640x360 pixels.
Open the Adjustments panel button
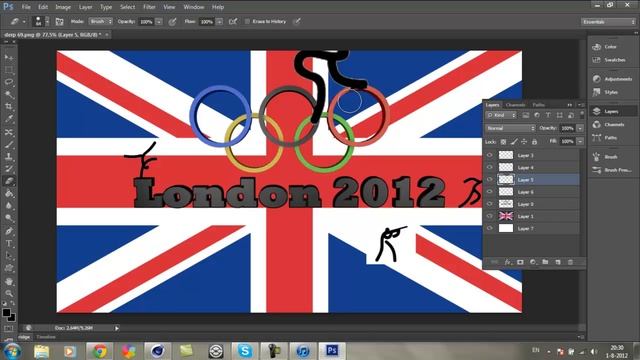click(x=612, y=79)
